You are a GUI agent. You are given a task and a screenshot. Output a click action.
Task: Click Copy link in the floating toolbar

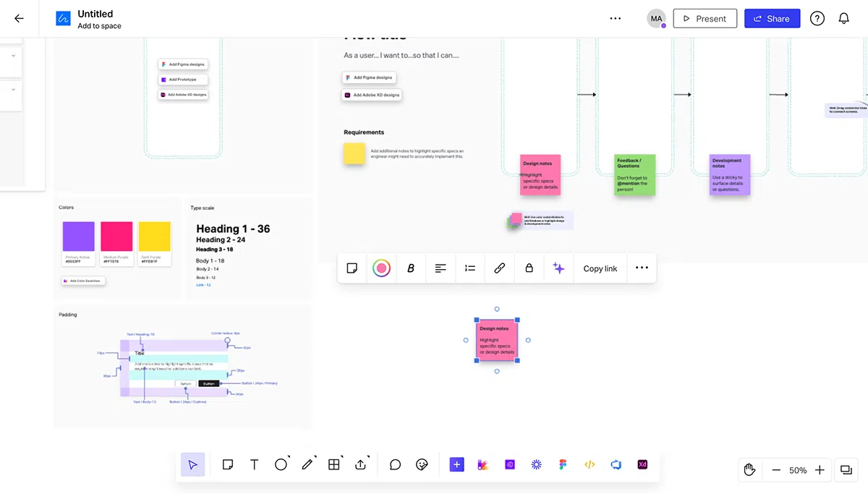click(600, 268)
